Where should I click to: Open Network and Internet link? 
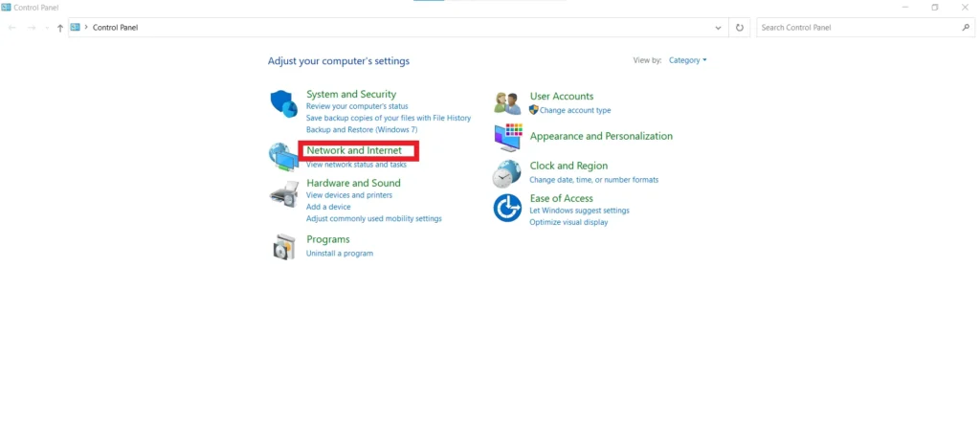click(x=354, y=150)
